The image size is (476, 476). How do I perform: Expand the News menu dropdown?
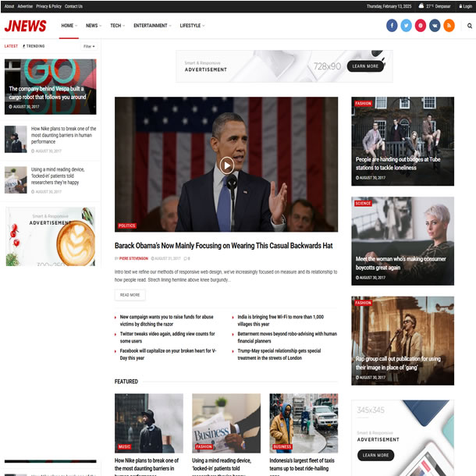tap(93, 26)
